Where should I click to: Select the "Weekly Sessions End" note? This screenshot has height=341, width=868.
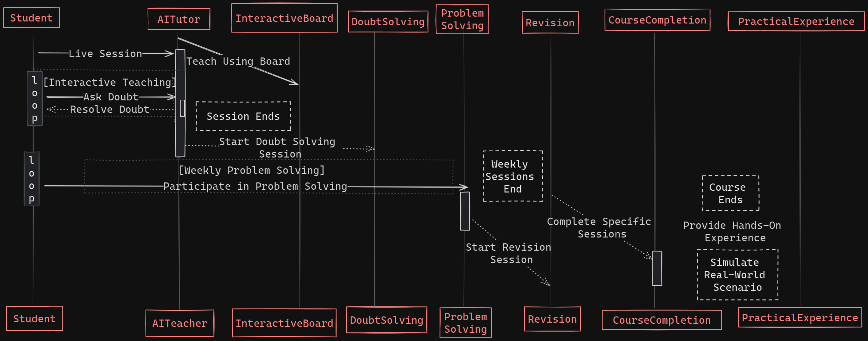pos(513,176)
